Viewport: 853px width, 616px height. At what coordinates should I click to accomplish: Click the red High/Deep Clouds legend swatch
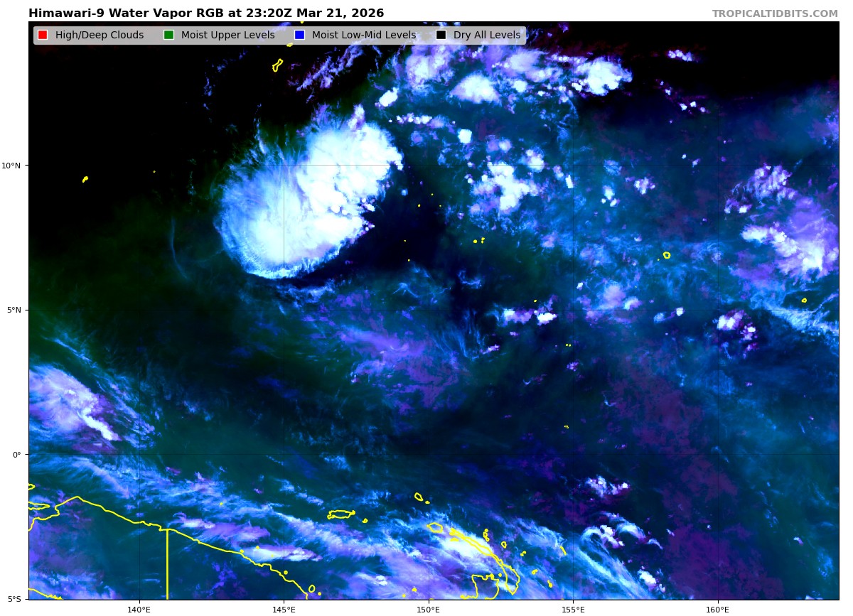click(43, 36)
